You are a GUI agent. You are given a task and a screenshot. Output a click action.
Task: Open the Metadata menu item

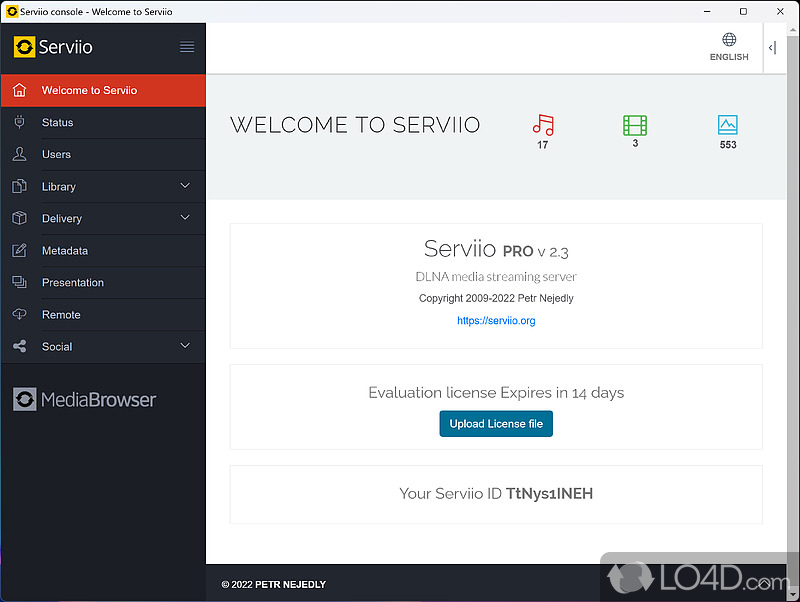(x=103, y=250)
